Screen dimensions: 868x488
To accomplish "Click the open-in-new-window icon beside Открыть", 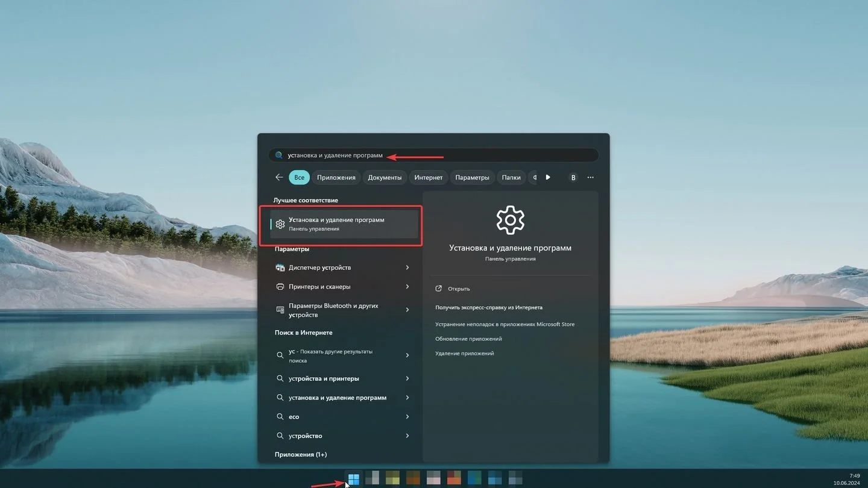I will coord(439,289).
